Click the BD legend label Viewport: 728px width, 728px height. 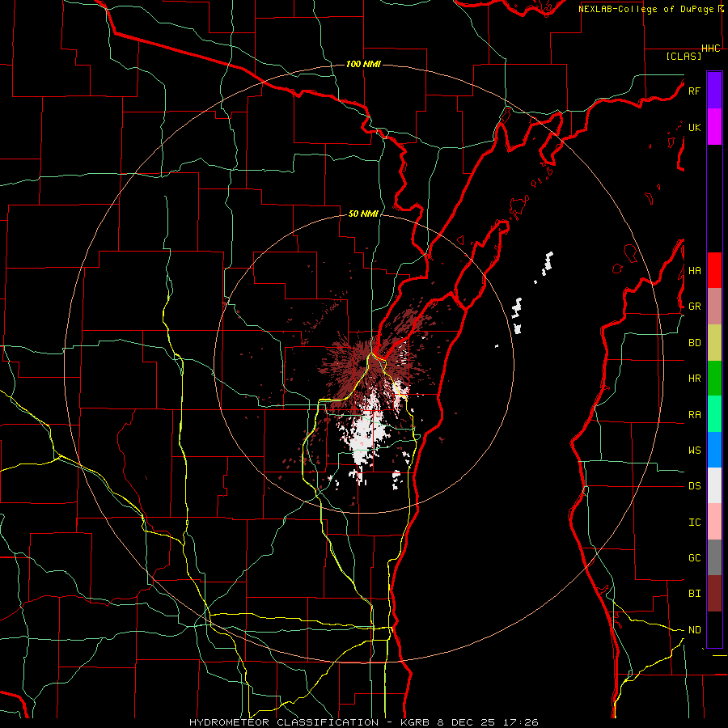coord(694,343)
